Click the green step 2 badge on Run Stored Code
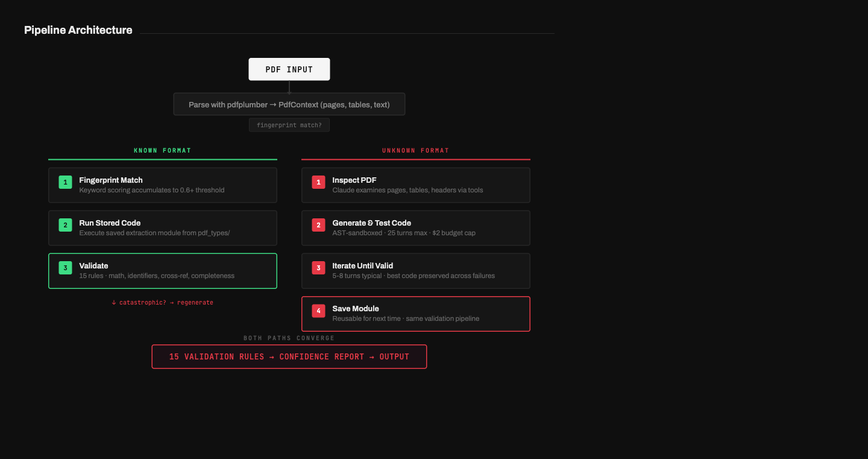This screenshot has width=868, height=459. [x=65, y=224]
